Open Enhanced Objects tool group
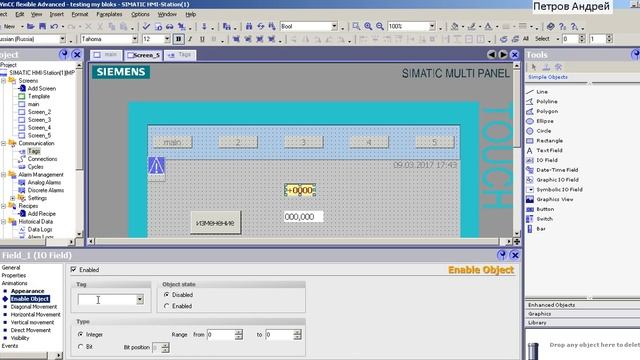This screenshot has width=640, height=360. click(551, 305)
